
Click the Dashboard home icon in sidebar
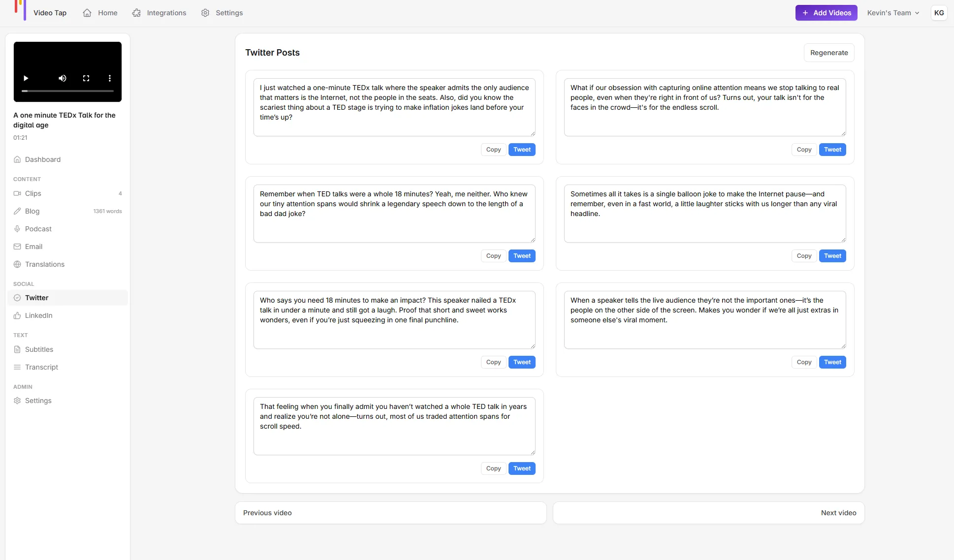pyautogui.click(x=17, y=159)
